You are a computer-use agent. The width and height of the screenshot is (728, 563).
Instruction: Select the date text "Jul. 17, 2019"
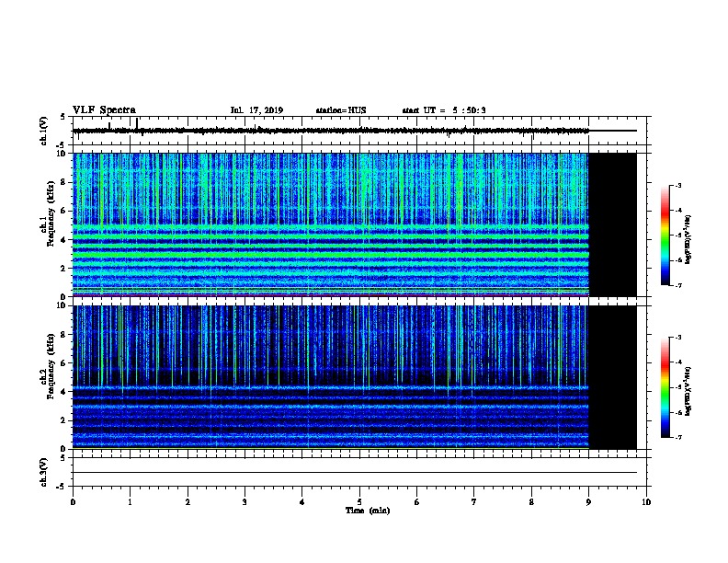pyautogui.click(x=256, y=110)
